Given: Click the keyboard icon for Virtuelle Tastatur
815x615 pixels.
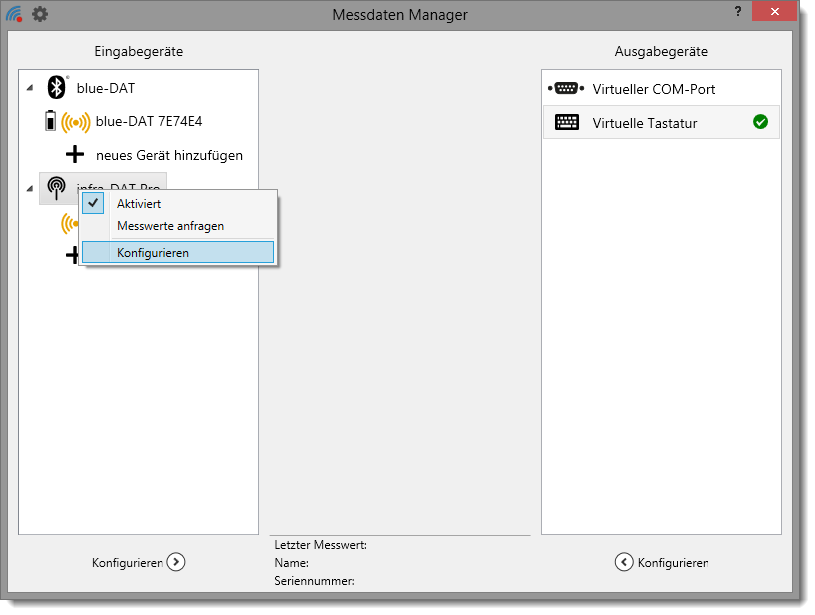Looking at the screenshot, I should [566, 123].
